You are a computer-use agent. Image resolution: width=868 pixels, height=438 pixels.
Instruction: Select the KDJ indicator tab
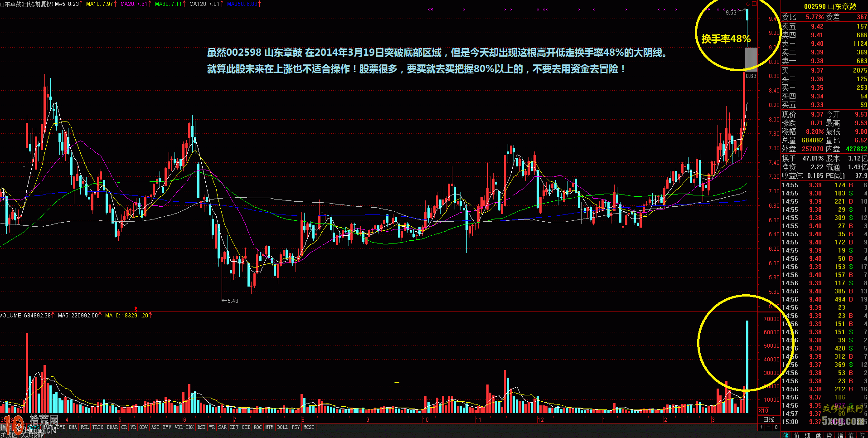(234, 427)
